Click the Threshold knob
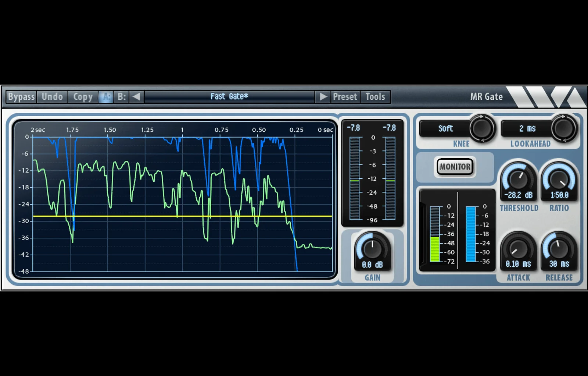 click(x=518, y=179)
